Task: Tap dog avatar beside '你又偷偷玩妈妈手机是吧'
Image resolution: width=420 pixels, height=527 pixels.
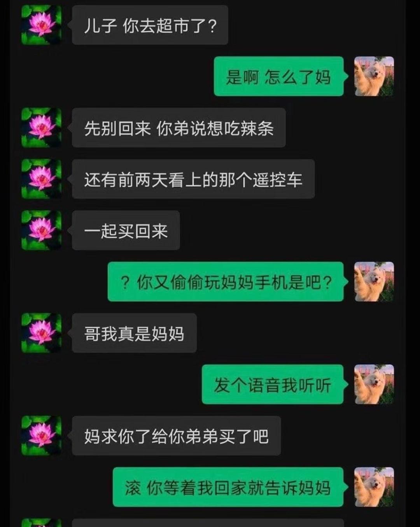Action: (374, 282)
